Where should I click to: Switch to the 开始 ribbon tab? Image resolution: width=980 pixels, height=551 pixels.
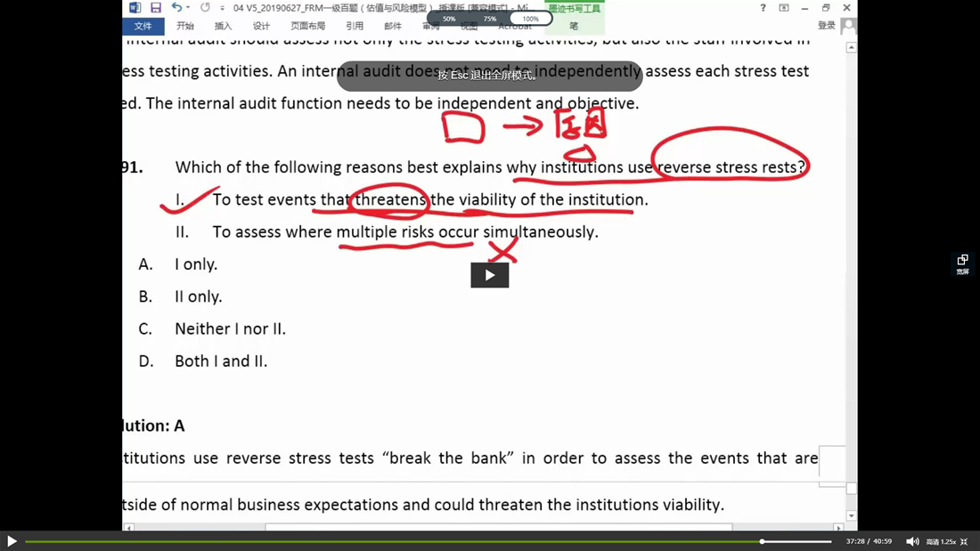tap(185, 26)
